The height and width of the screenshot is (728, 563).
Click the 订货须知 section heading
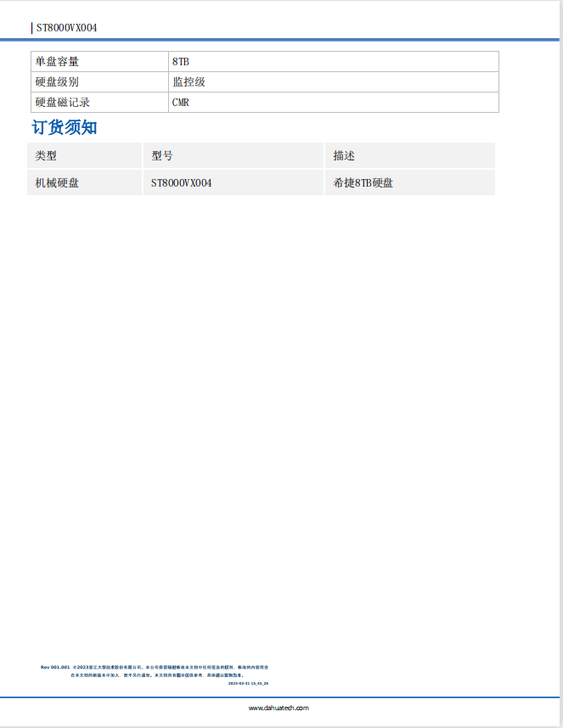click(x=64, y=127)
